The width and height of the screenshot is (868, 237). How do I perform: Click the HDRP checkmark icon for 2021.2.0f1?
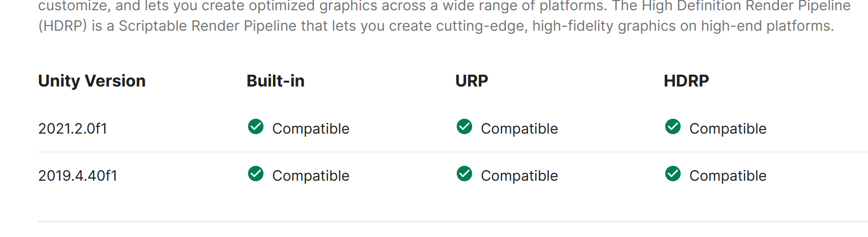pos(673,126)
